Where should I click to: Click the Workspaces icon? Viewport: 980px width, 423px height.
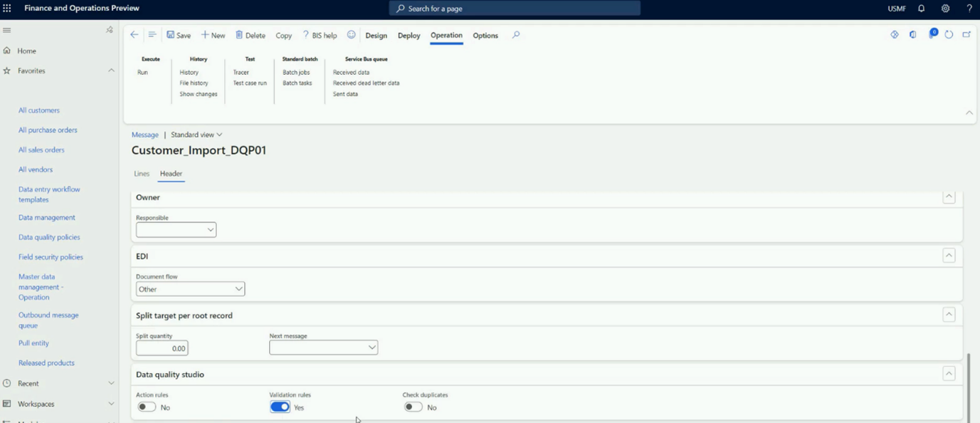point(7,404)
